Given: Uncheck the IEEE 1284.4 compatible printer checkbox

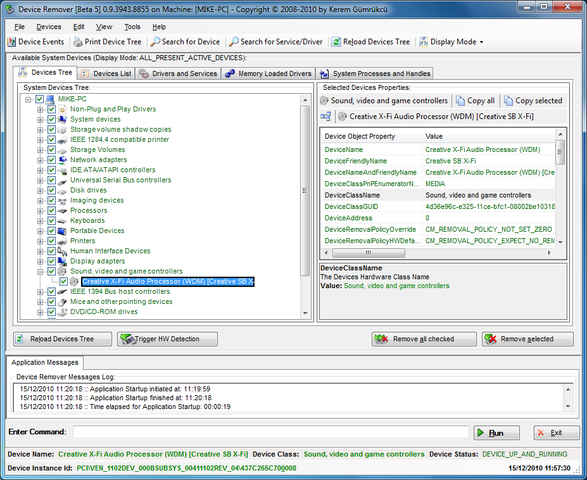Looking at the screenshot, I should pos(51,140).
